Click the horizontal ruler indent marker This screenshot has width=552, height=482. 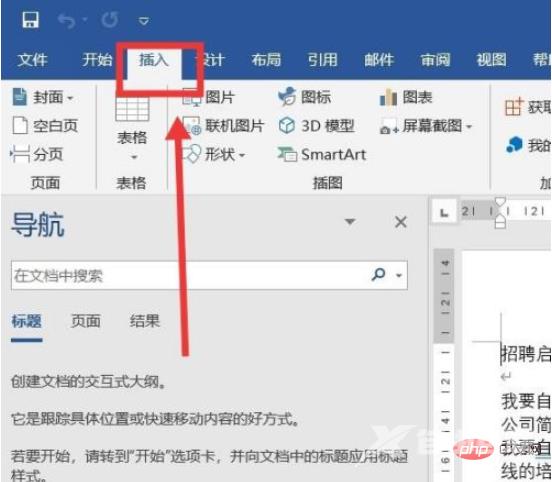500,213
